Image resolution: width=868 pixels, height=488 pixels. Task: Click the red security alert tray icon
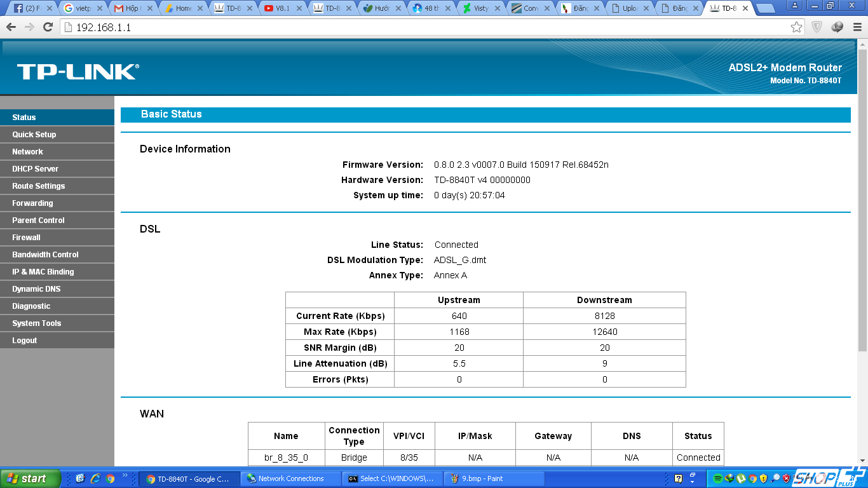tap(786, 478)
